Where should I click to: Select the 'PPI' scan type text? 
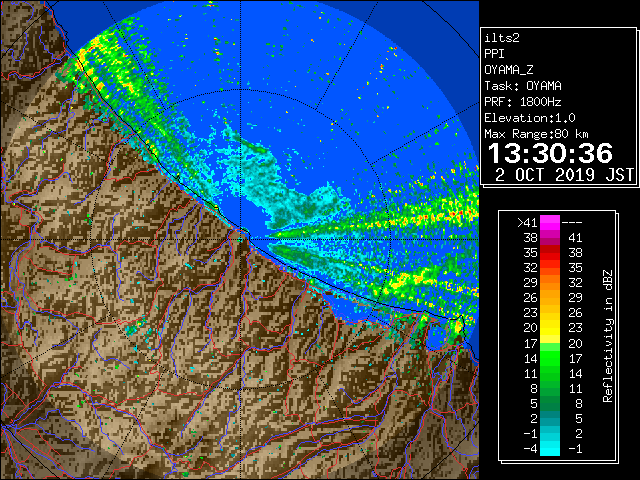tap(494, 54)
